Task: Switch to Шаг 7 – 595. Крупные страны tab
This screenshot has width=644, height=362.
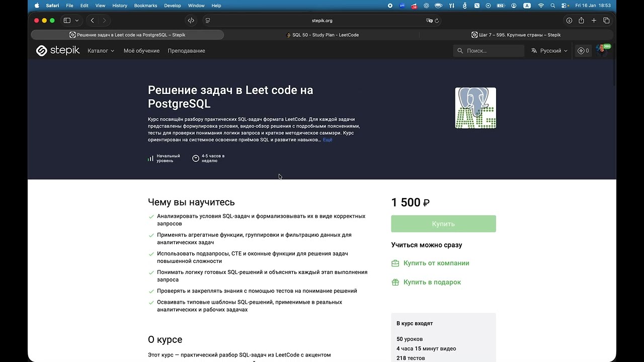Action: click(x=516, y=35)
